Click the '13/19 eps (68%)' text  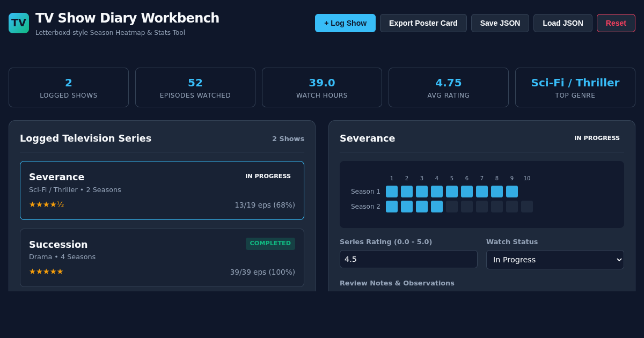click(265, 205)
